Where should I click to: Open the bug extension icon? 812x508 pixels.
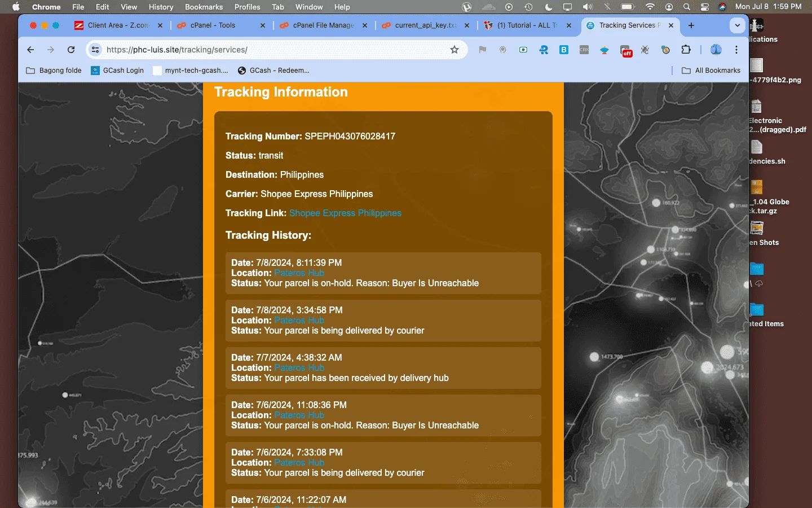tap(645, 50)
